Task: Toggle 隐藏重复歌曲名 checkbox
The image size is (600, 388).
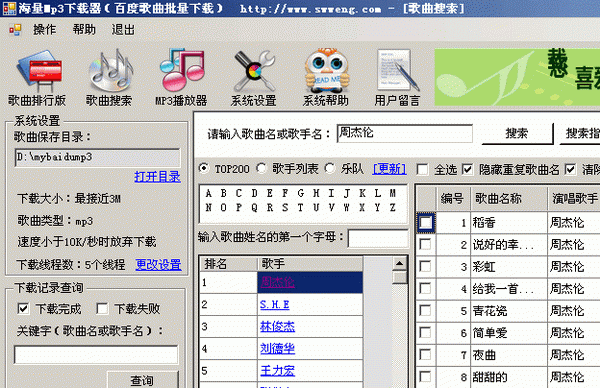Action: click(468, 169)
